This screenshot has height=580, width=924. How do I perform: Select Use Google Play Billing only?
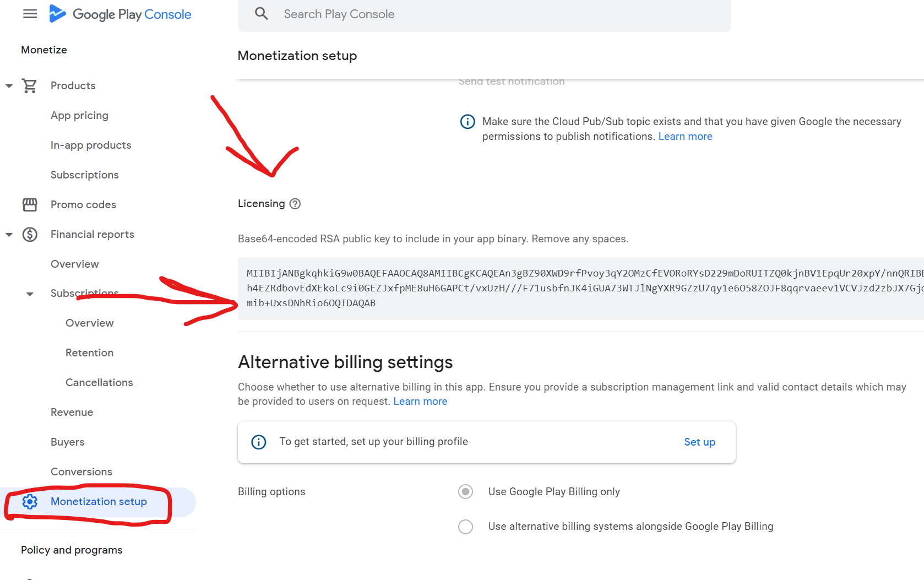coord(466,492)
